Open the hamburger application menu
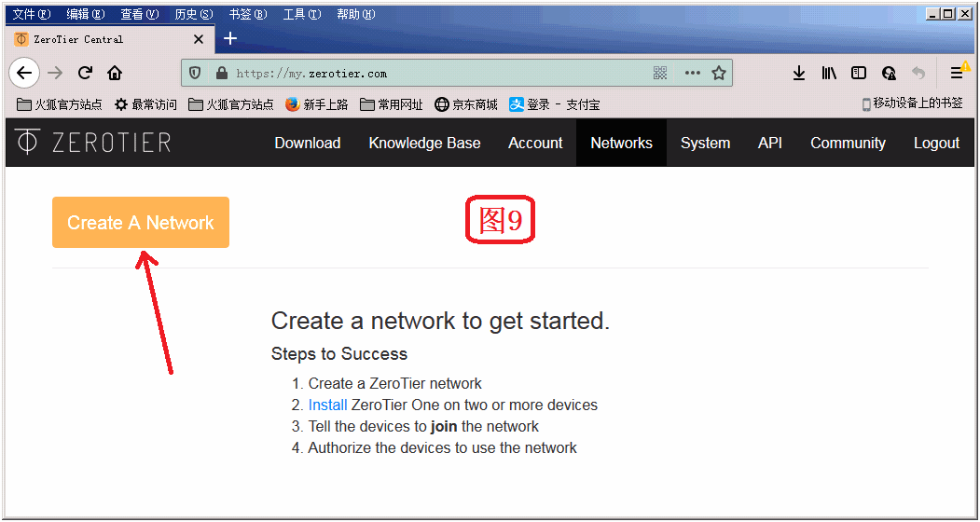The width and height of the screenshot is (980, 522). pos(957,73)
